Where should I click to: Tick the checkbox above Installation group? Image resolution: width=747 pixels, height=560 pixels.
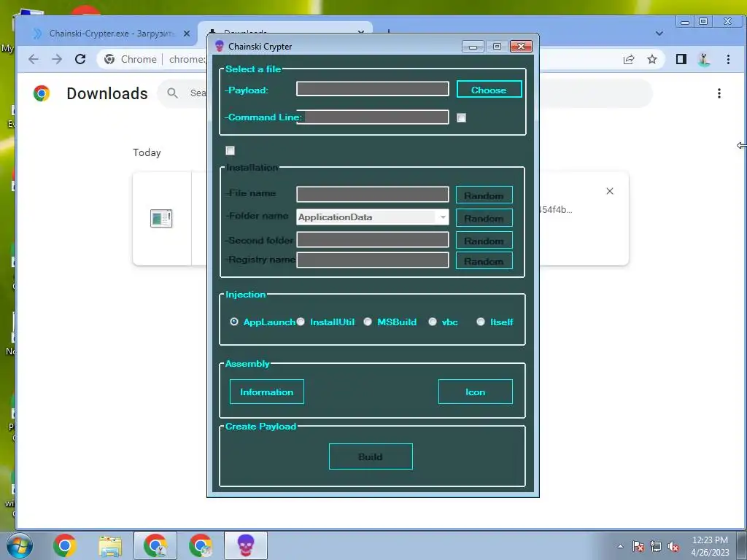pyautogui.click(x=230, y=151)
